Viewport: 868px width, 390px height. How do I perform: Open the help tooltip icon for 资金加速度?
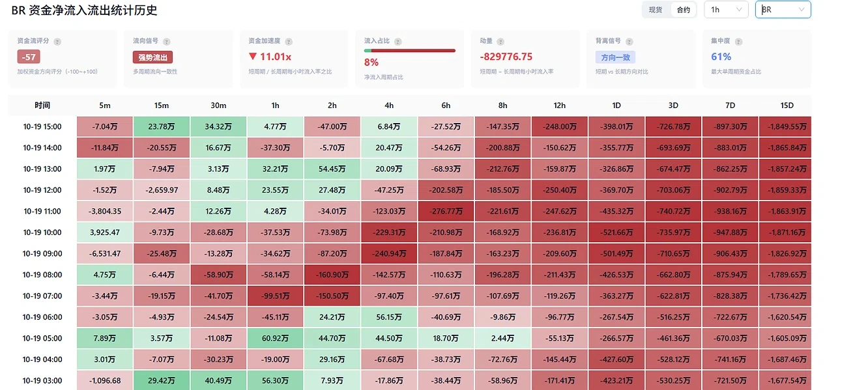[x=290, y=41]
